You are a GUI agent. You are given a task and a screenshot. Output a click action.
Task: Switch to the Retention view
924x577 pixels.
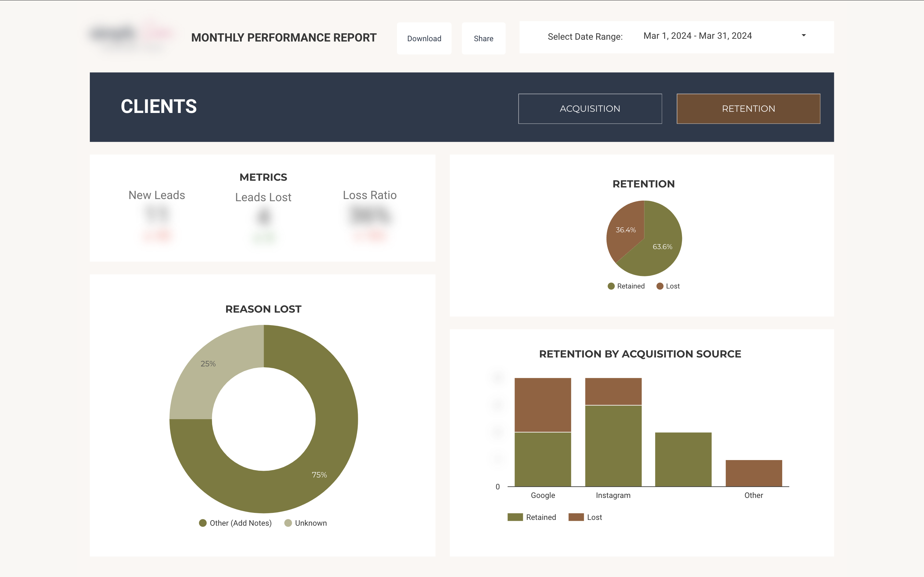pos(748,108)
